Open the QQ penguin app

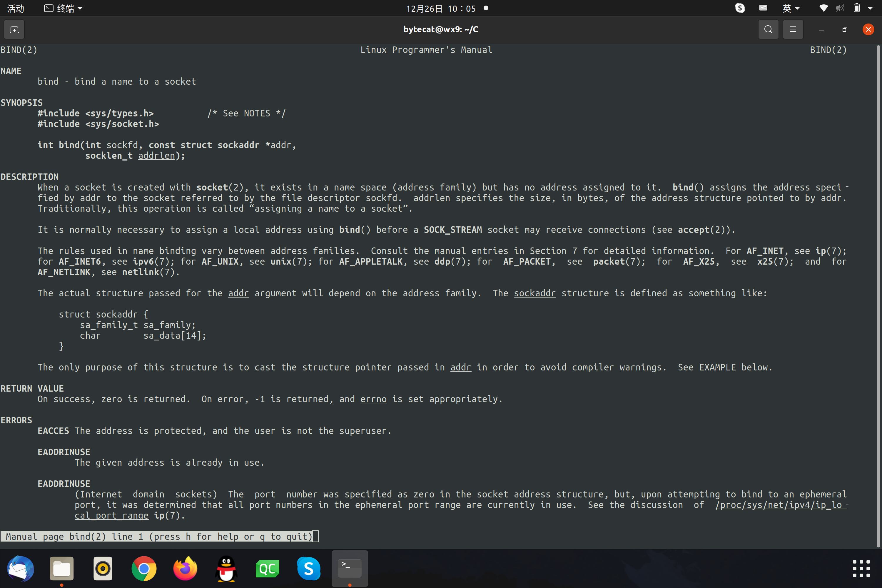tap(226, 569)
